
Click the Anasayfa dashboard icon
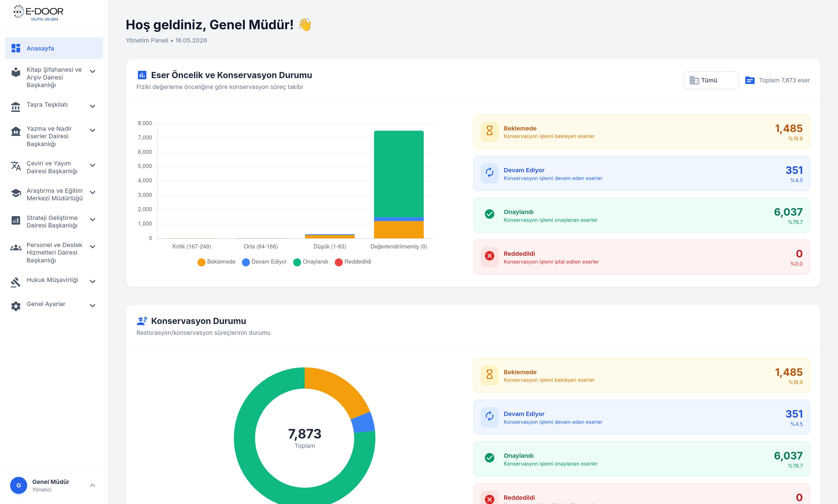[16, 48]
